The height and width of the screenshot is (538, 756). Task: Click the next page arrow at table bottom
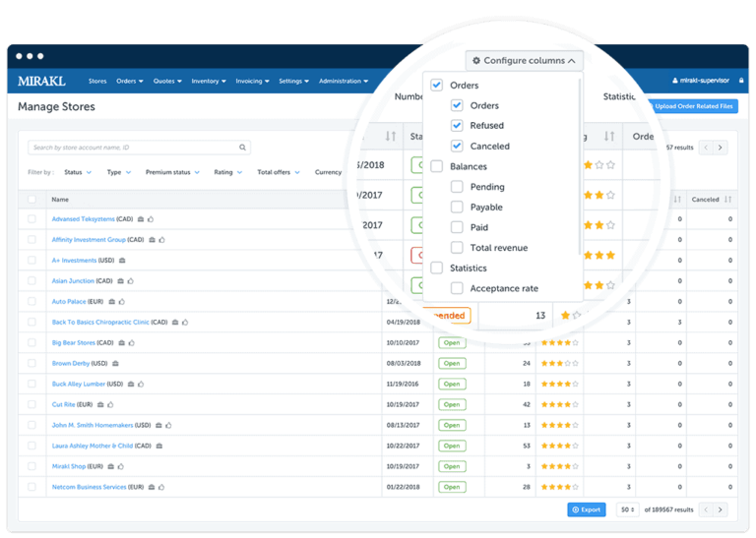(x=721, y=509)
